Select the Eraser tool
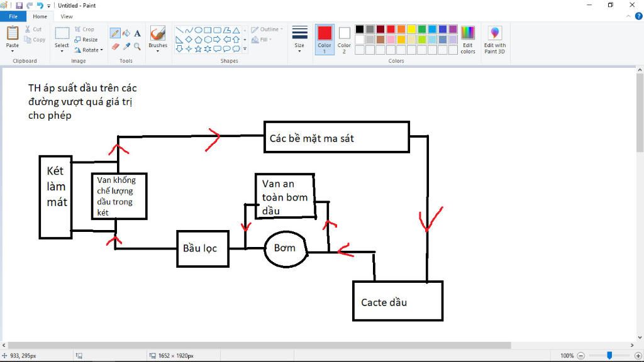 click(x=115, y=47)
